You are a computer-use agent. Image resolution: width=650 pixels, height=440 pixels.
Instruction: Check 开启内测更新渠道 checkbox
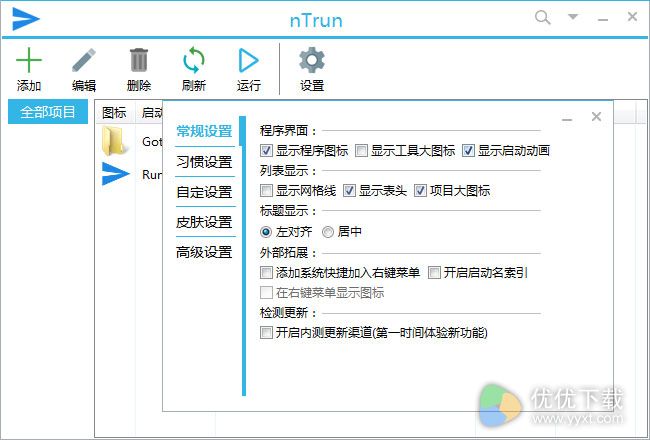click(266, 333)
